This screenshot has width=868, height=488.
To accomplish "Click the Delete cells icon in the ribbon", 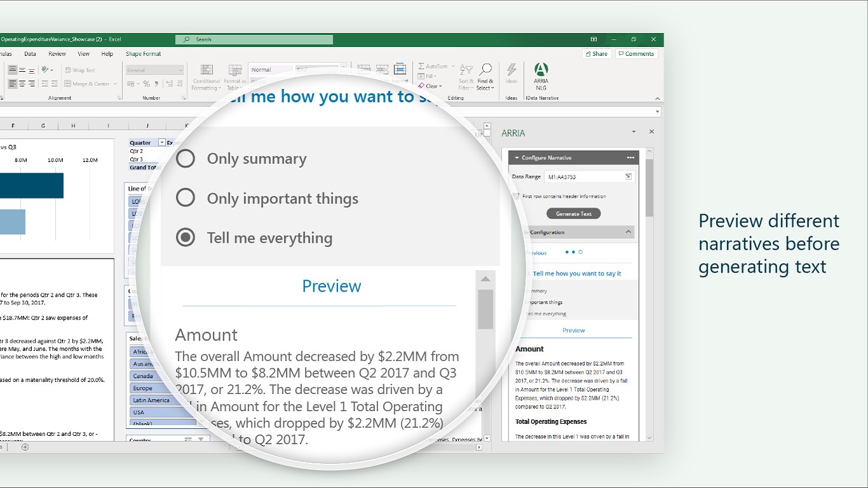I will click(382, 69).
